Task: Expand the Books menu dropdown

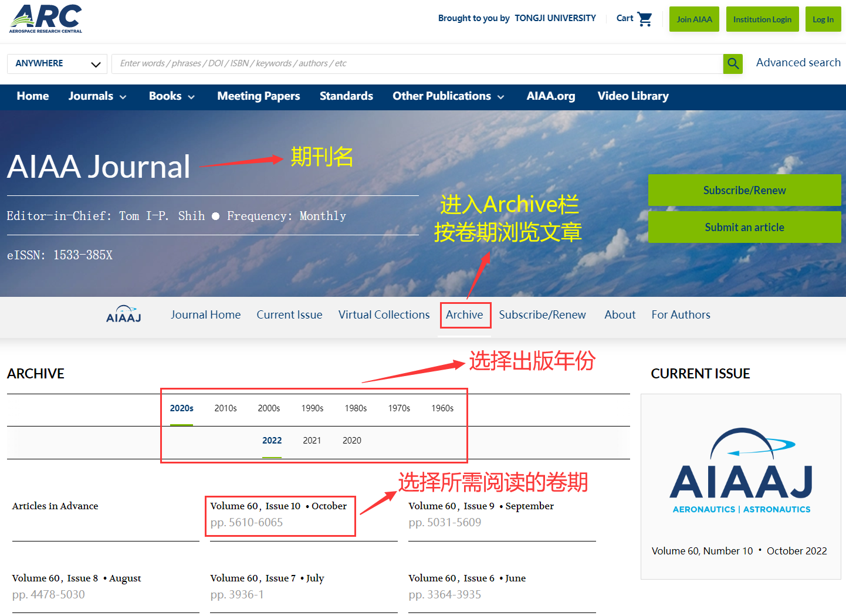Action: tap(171, 96)
